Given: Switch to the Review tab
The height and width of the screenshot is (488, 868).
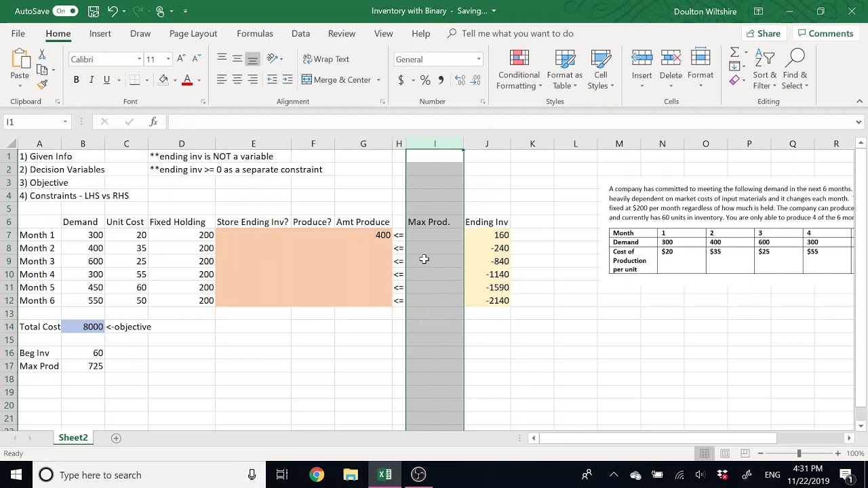Looking at the screenshot, I should [x=342, y=33].
